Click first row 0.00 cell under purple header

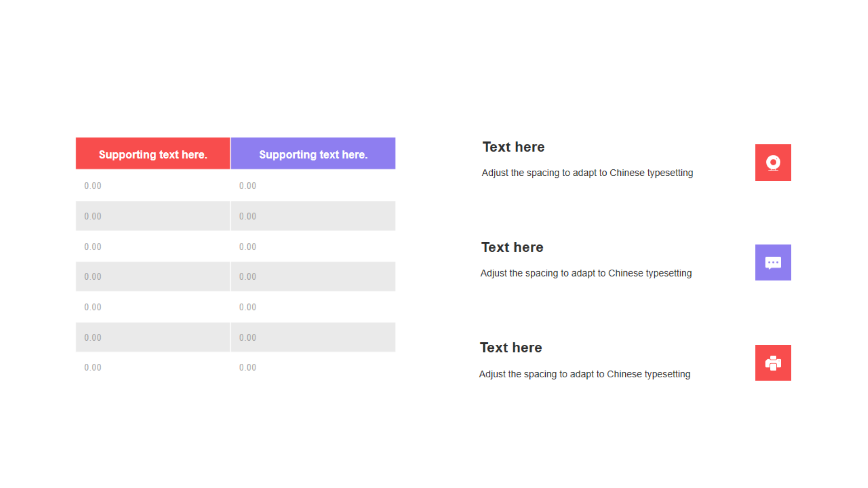pos(313,186)
